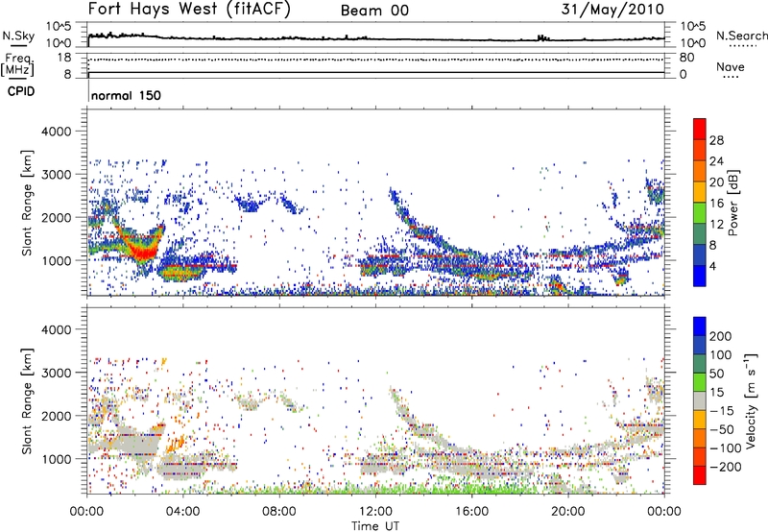Click the date "31/May/2010"
The height and width of the screenshot is (532, 768).
pyautogui.click(x=612, y=9)
